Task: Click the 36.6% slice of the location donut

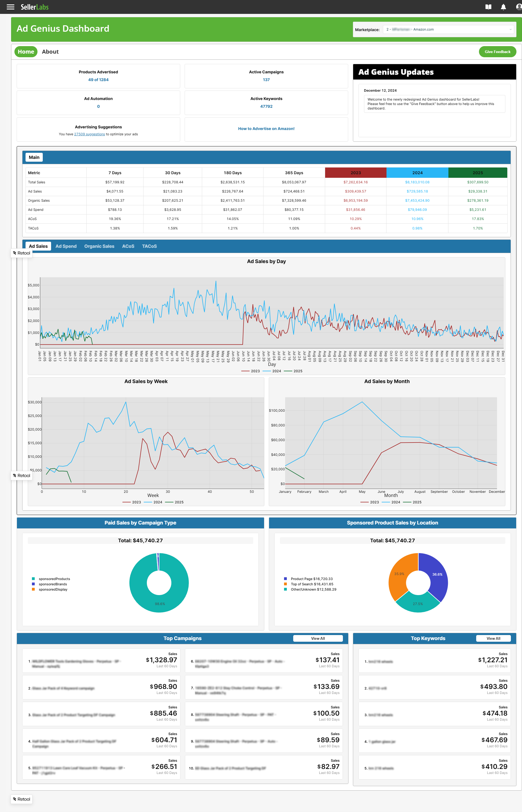Action: [438, 574]
